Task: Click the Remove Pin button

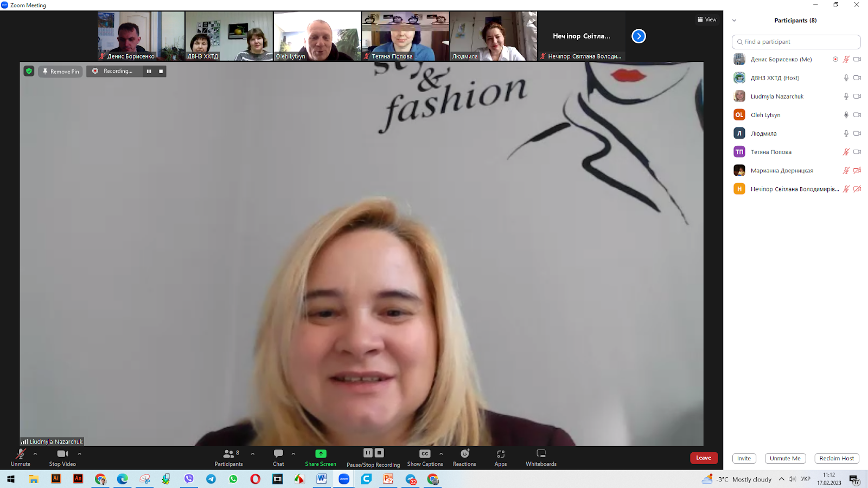Action: [61, 71]
